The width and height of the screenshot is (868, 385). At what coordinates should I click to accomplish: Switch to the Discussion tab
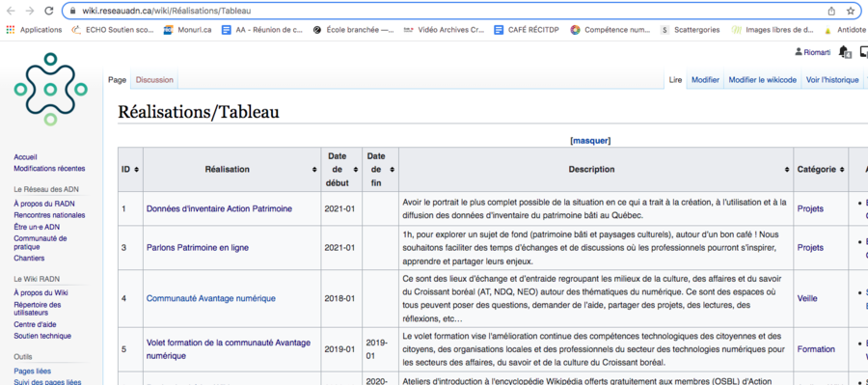click(154, 80)
